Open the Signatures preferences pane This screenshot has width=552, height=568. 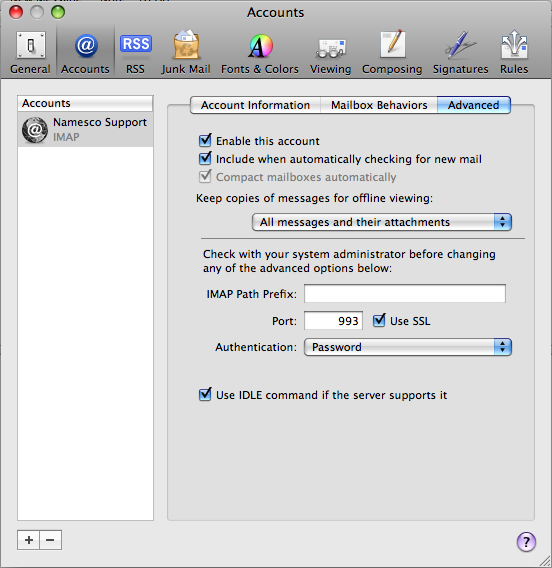tap(460, 52)
